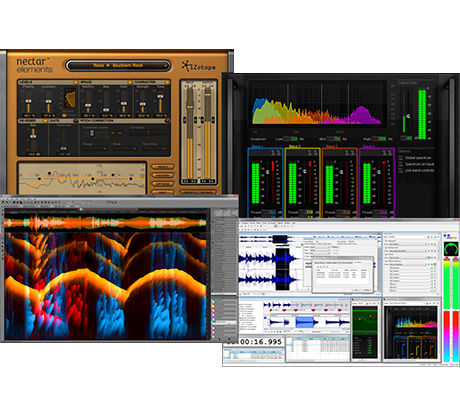This screenshot has width=460, height=416.
Task: Click the iZotope logo in Nectar Elements
Action: 199,66
